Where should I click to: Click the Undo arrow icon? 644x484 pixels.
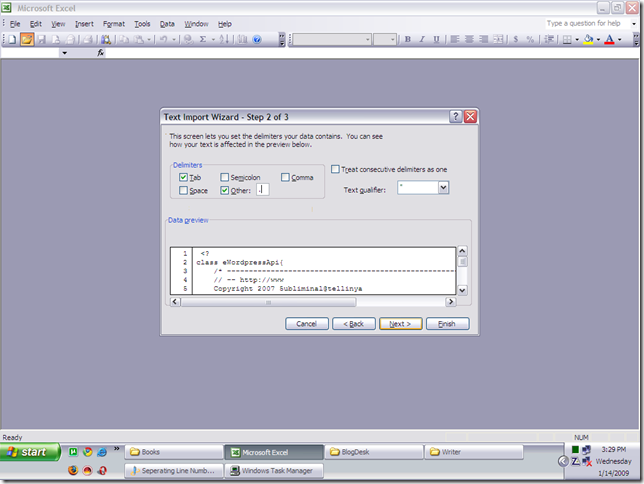163,39
